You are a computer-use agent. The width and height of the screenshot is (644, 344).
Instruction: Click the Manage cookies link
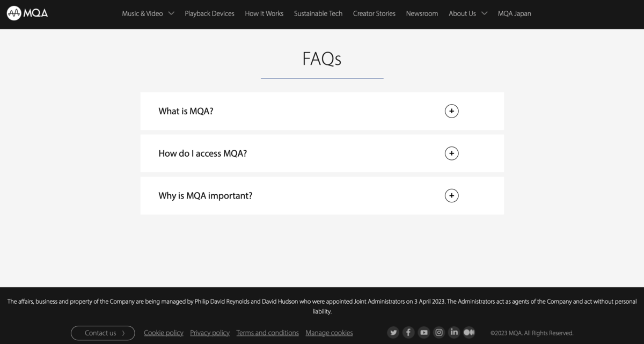click(329, 333)
